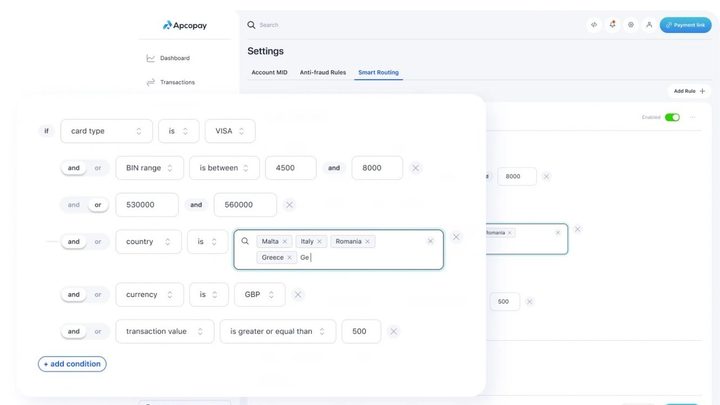This screenshot has height=405, width=720.
Task: Select 'or' on the currency row
Action: pyautogui.click(x=98, y=295)
